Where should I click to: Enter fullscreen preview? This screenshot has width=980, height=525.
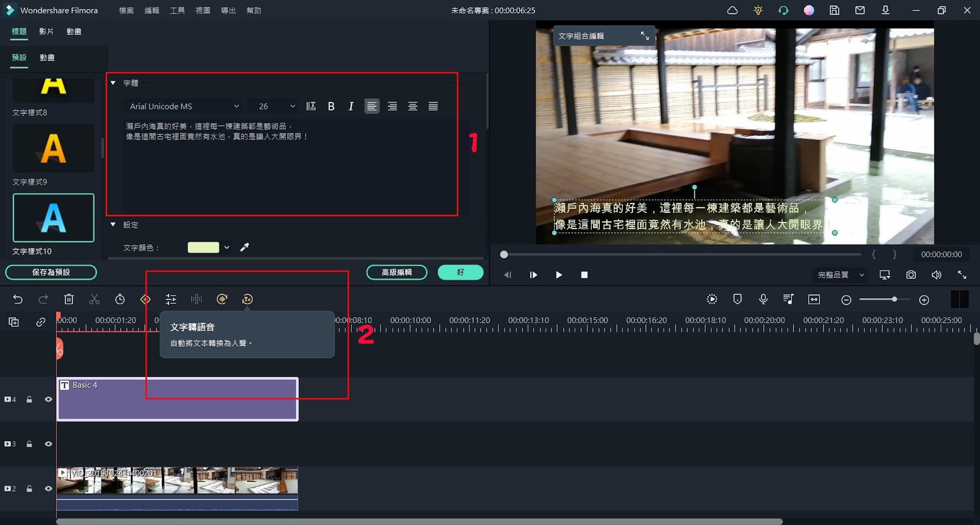pyautogui.click(x=962, y=275)
